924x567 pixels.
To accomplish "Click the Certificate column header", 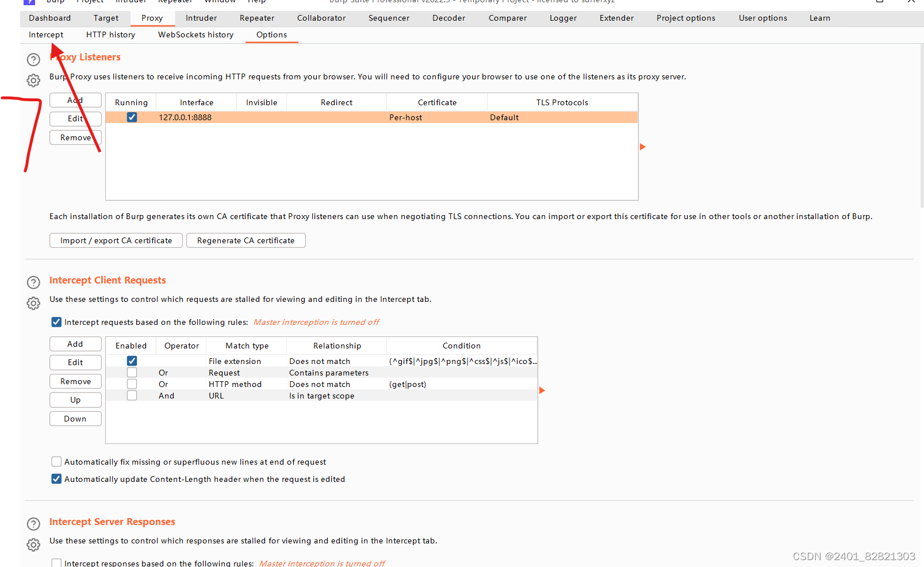I will coord(438,102).
